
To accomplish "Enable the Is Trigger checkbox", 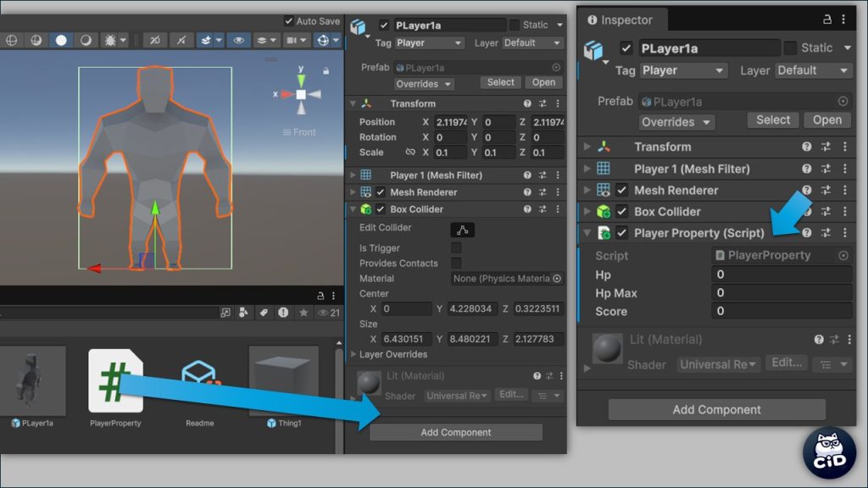I will point(456,248).
